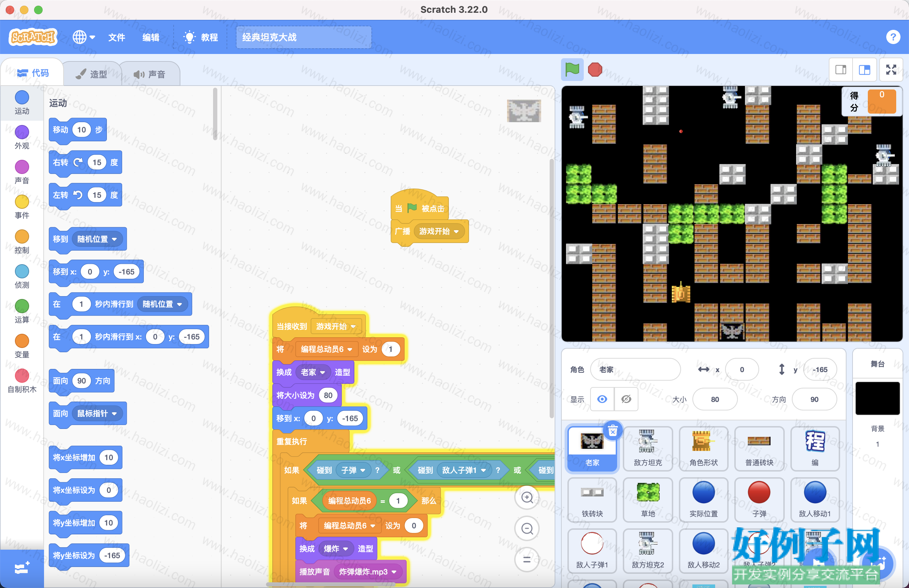The width and height of the screenshot is (909, 588).
Task: Click the green flag to start the game
Action: 572,70
